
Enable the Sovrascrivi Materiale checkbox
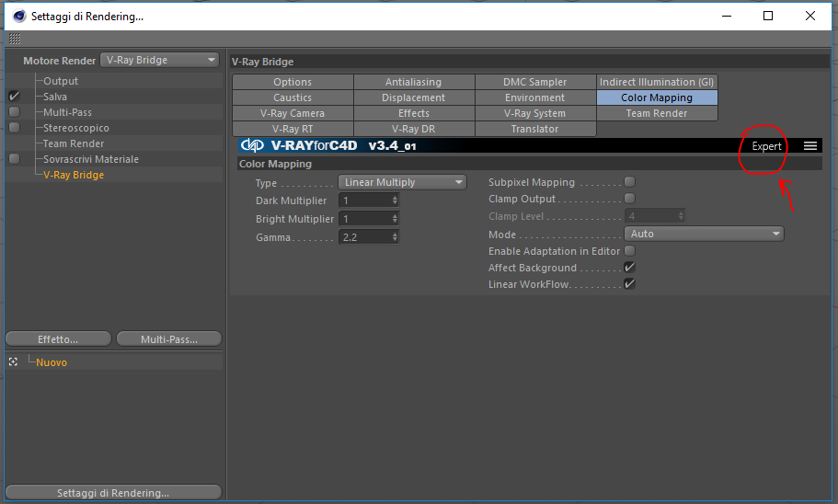(15, 159)
